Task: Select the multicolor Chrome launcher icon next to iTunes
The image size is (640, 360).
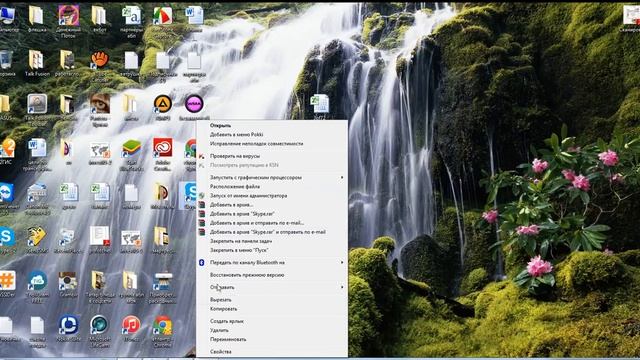Action: pyautogui.click(x=162, y=325)
